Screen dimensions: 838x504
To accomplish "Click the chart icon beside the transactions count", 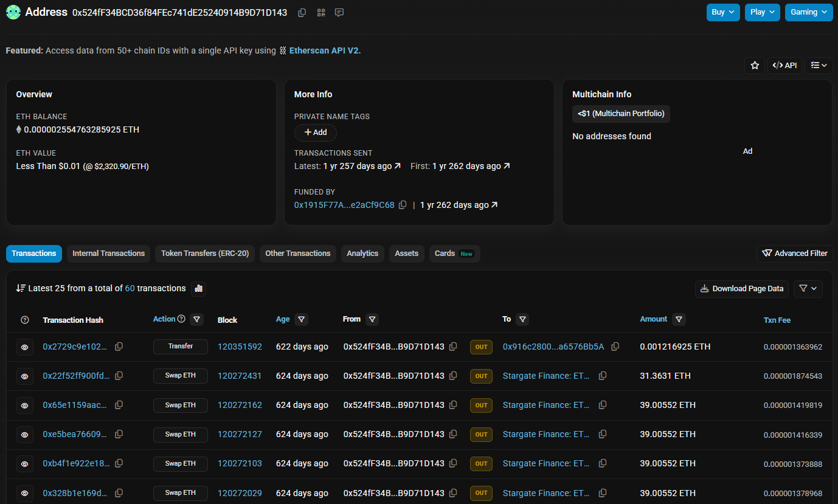I will (198, 288).
